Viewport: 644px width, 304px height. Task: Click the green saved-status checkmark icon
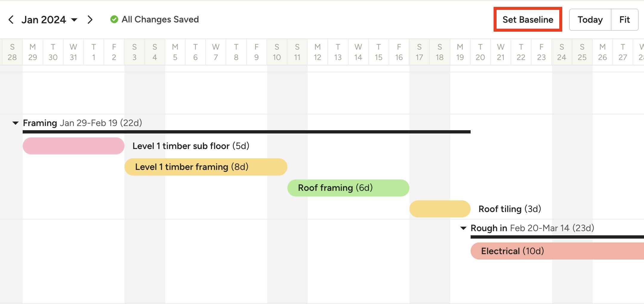coord(114,19)
